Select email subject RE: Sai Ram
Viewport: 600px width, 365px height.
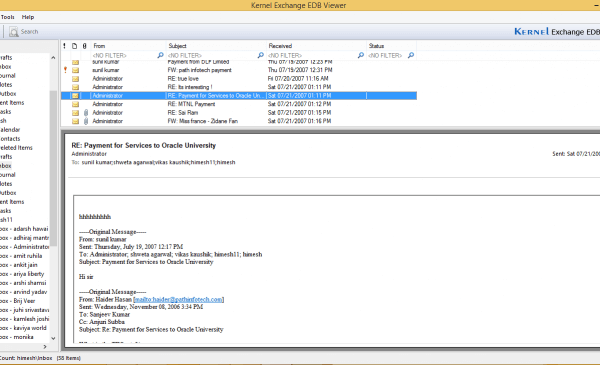[183, 112]
